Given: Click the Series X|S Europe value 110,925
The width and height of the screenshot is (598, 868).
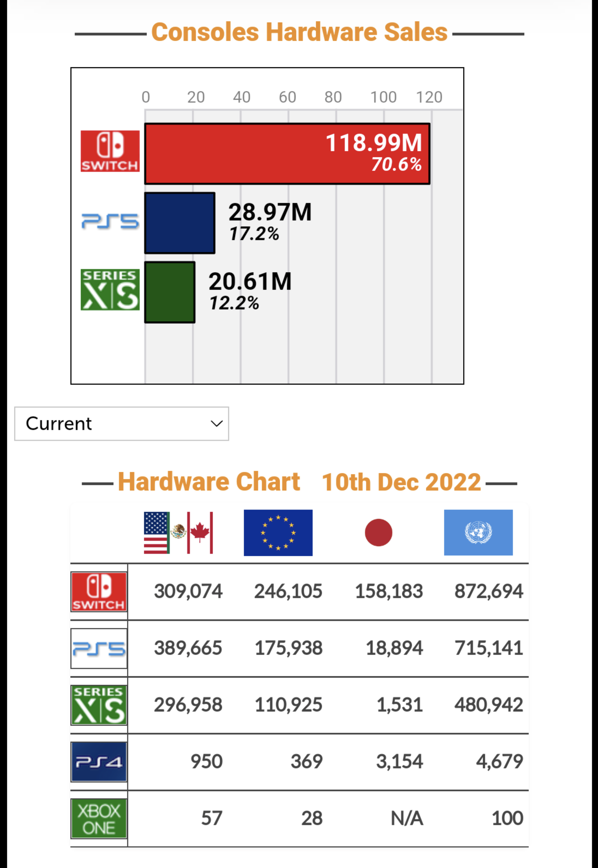Looking at the screenshot, I should pyautogui.click(x=288, y=705).
